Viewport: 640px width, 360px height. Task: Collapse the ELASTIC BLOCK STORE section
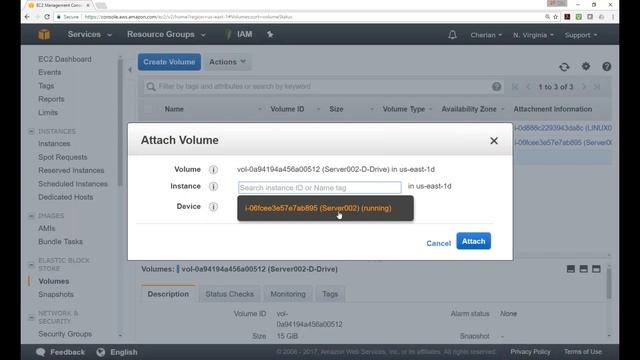pyautogui.click(x=31, y=264)
